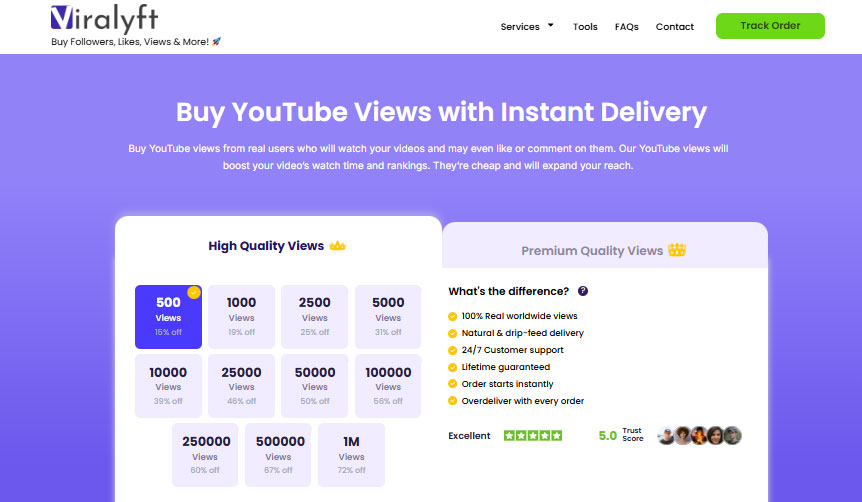The width and height of the screenshot is (862, 502).
Task: Click the checkmark beside 'Lifetime guaranteed'
Action: point(452,367)
